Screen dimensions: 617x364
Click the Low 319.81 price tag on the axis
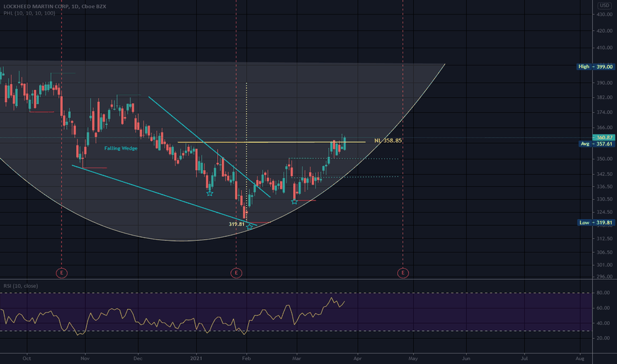pos(595,222)
